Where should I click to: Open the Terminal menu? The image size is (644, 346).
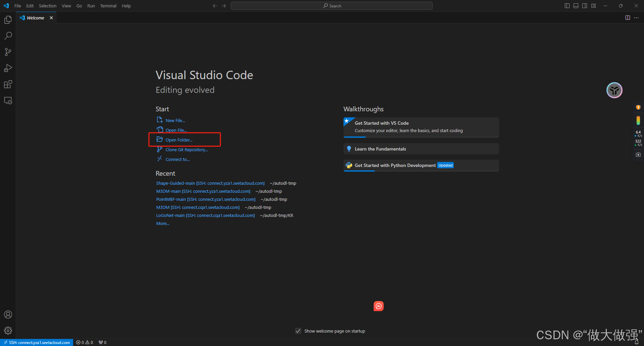108,6
